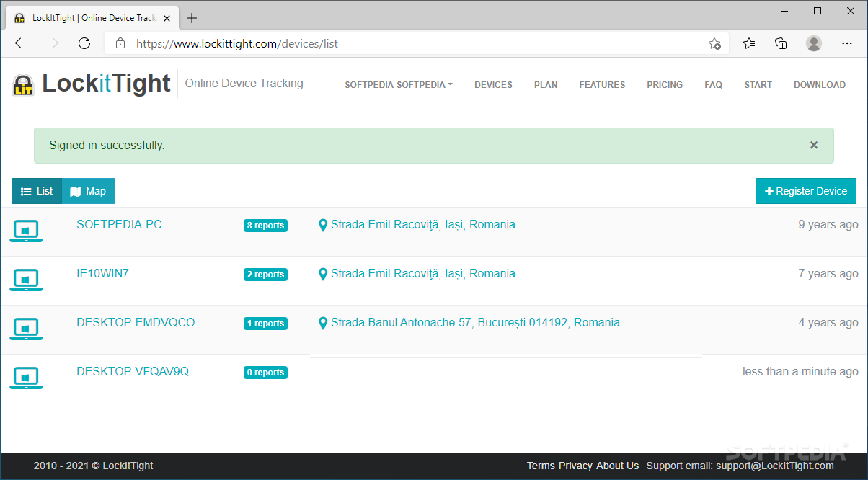Open the browser Collections icon
868x480 pixels.
pyautogui.click(x=781, y=43)
